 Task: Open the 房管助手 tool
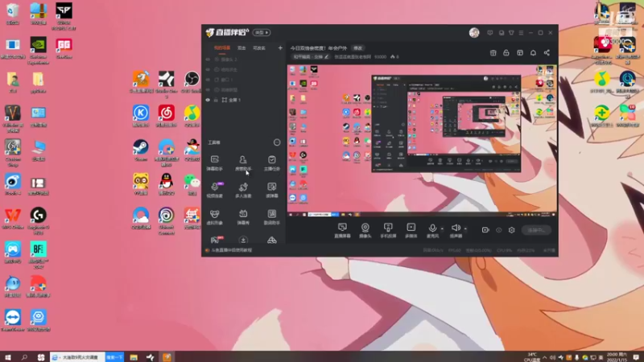pyautogui.click(x=243, y=162)
